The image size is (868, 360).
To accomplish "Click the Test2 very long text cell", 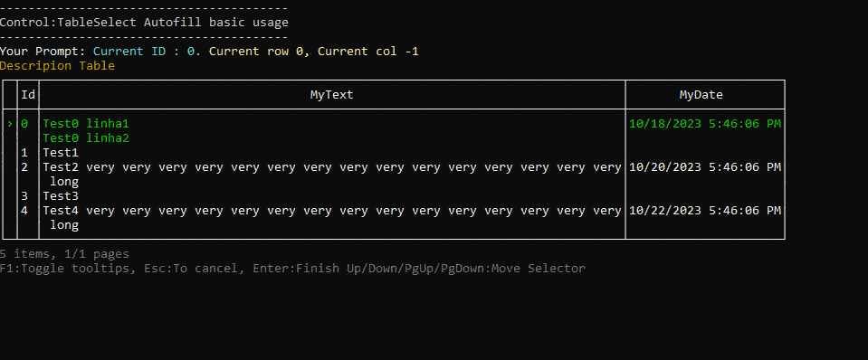I will (x=332, y=175).
